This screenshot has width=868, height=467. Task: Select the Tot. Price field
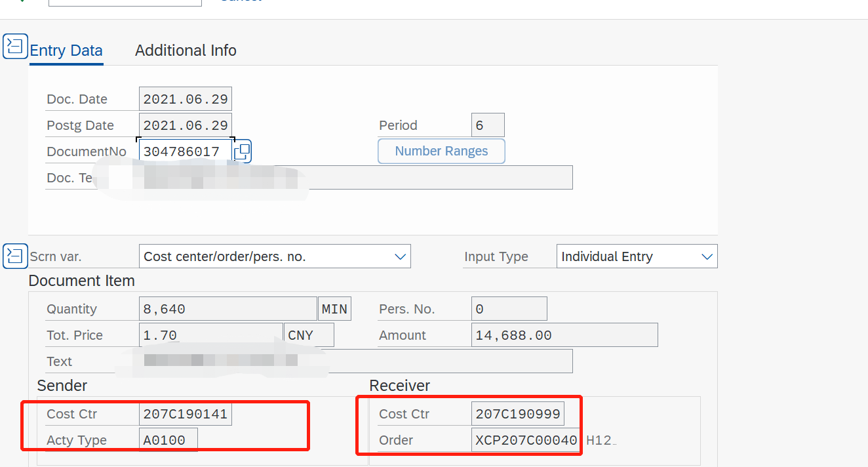210,335
